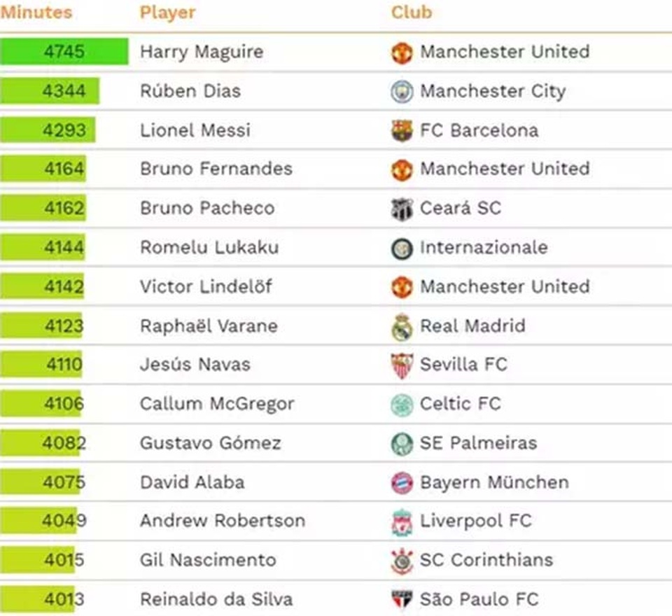Click the Liverpool FC crest icon
672x616 pixels.
pyautogui.click(x=402, y=522)
